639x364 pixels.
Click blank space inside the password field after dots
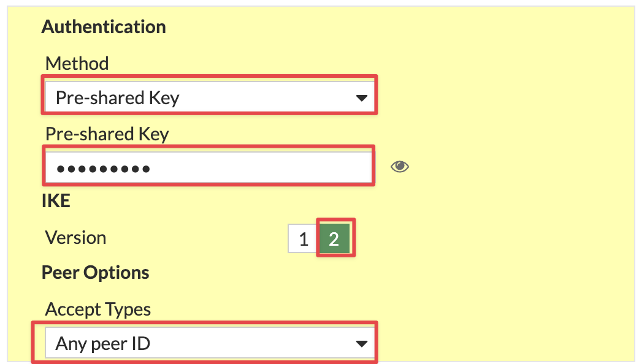(x=261, y=167)
